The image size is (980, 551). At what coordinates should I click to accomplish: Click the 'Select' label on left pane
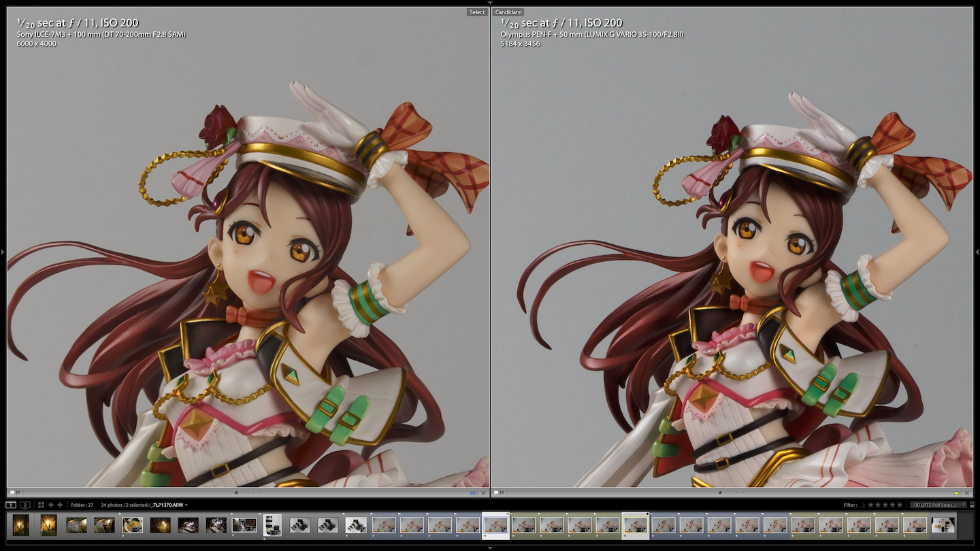477,12
